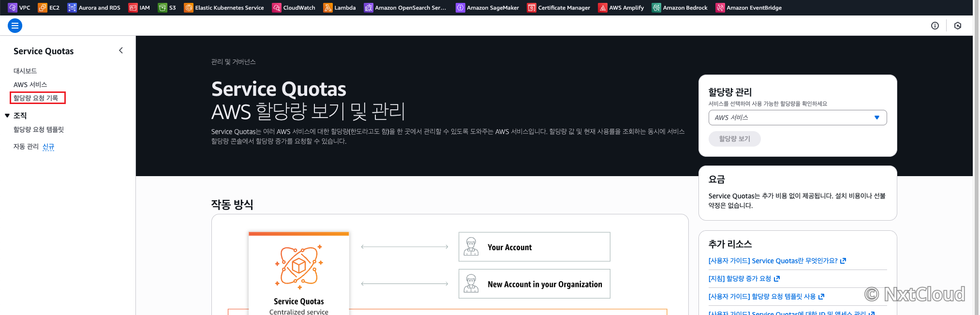Screen dimensions: 980x315
Task: Open Amazon SageMaker shortcut
Action: 488,8
